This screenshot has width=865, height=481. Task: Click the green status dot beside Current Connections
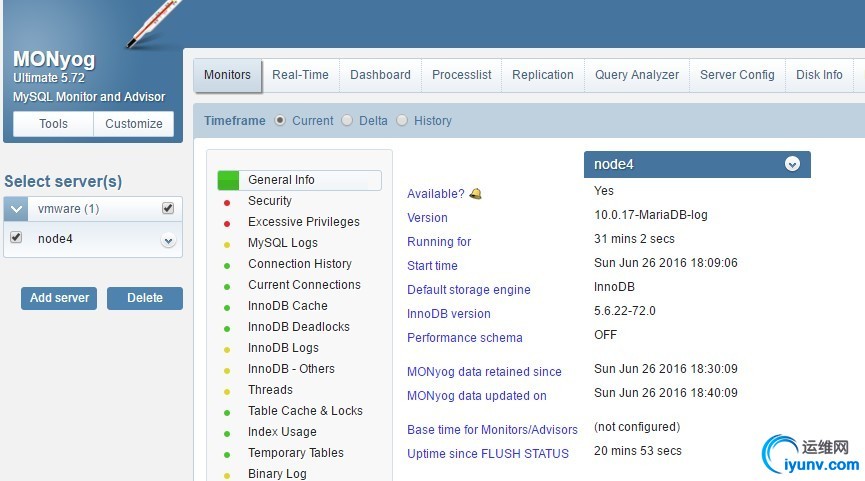click(x=227, y=286)
